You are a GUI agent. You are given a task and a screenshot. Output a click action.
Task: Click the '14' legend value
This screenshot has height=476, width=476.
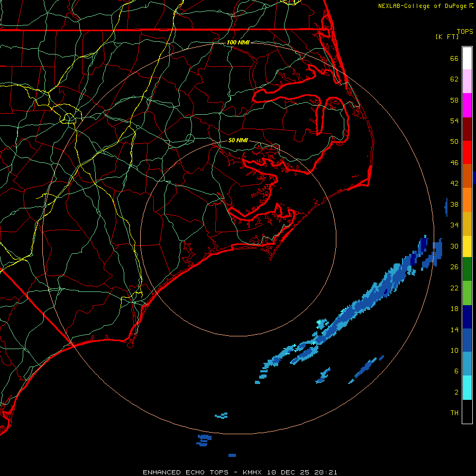[454, 329]
